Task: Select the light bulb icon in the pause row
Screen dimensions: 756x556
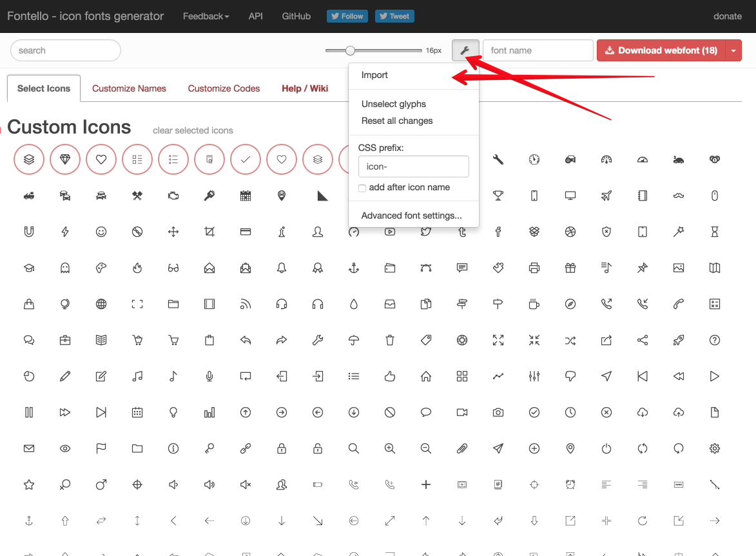Action: (173, 412)
